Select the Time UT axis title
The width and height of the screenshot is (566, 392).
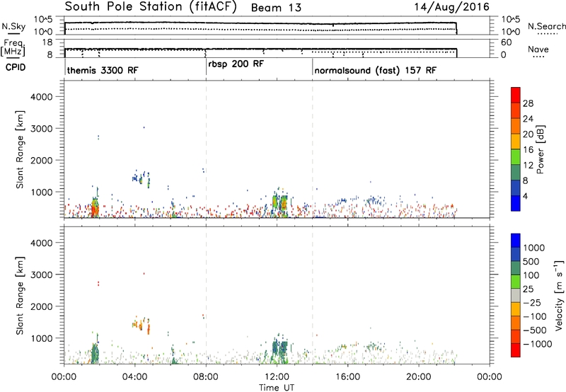pos(277,388)
